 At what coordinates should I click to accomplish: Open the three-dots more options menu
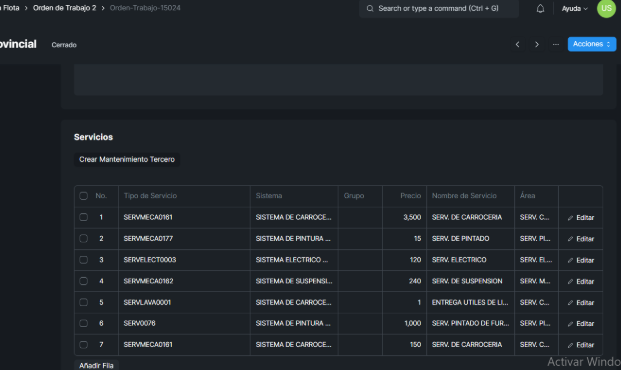pyautogui.click(x=556, y=44)
